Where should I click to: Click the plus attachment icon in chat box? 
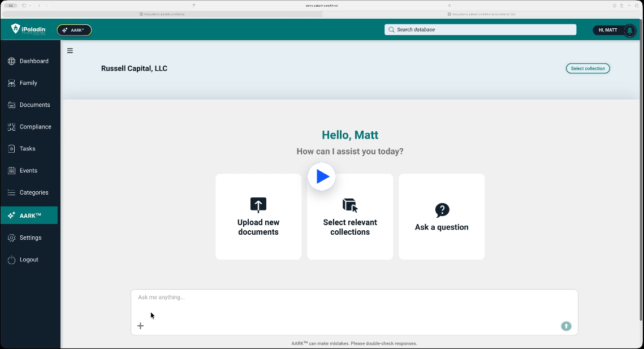click(x=141, y=326)
